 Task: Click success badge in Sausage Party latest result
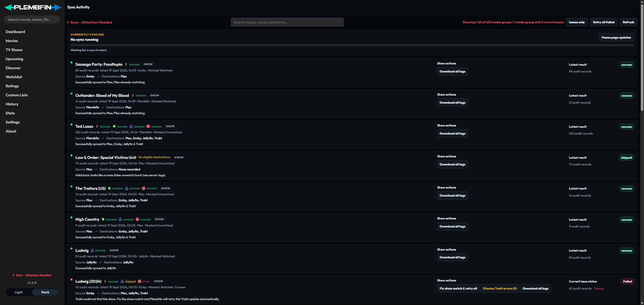(x=627, y=64)
